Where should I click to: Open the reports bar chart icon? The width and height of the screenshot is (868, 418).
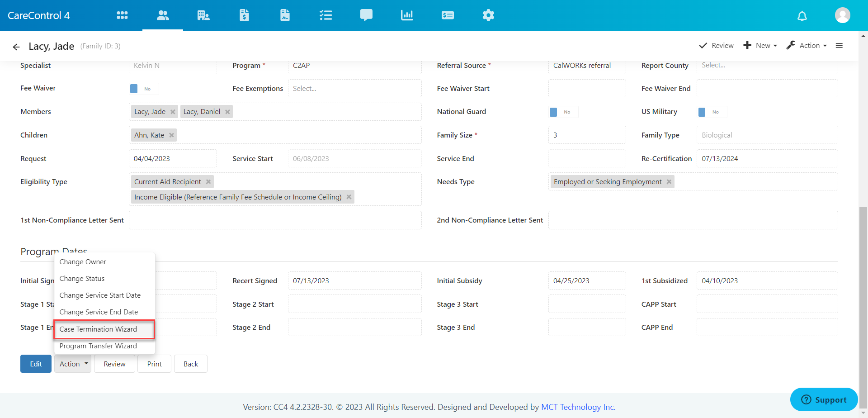(407, 15)
